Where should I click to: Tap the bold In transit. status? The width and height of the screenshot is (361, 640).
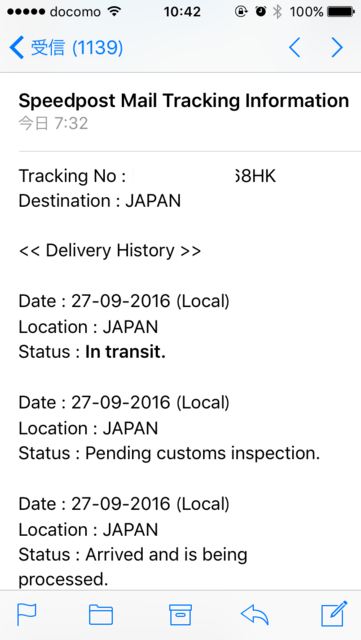pos(125,352)
